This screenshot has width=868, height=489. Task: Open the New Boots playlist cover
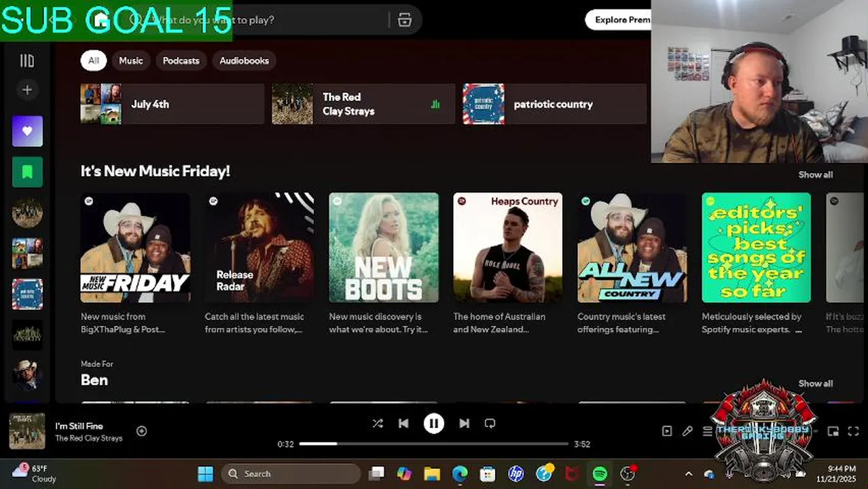(384, 247)
